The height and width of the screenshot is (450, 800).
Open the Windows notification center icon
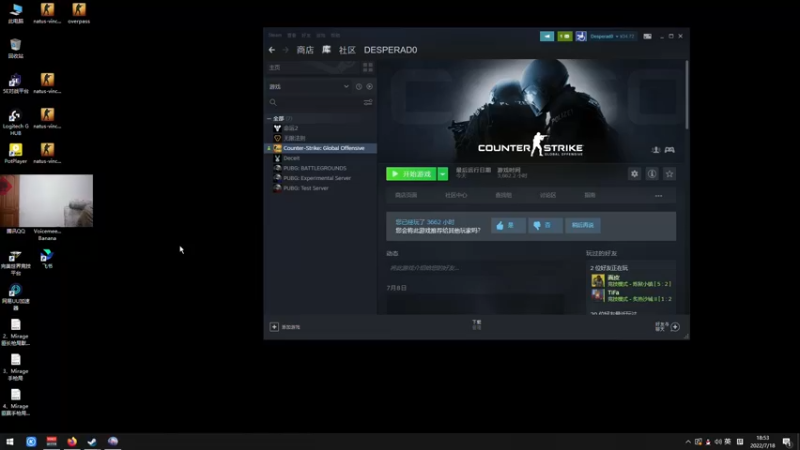pos(787,442)
